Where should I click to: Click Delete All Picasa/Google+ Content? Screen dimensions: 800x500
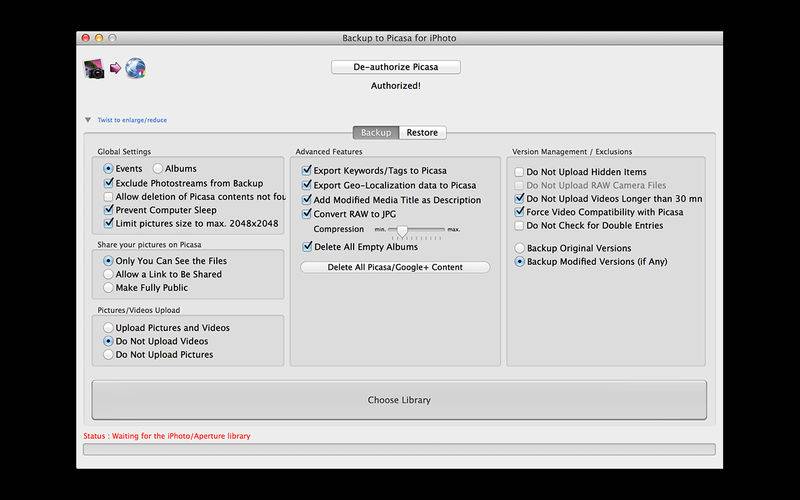click(x=395, y=267)
